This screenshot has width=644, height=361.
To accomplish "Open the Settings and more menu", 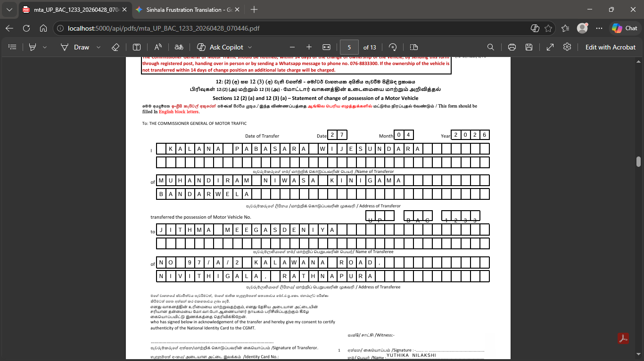I will pyautogui.click(x=599, y=28).
